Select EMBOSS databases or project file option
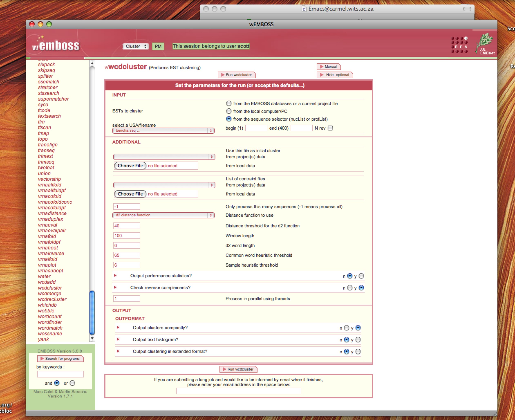Screen dimensions: 515x420 (x=229, y=103)
